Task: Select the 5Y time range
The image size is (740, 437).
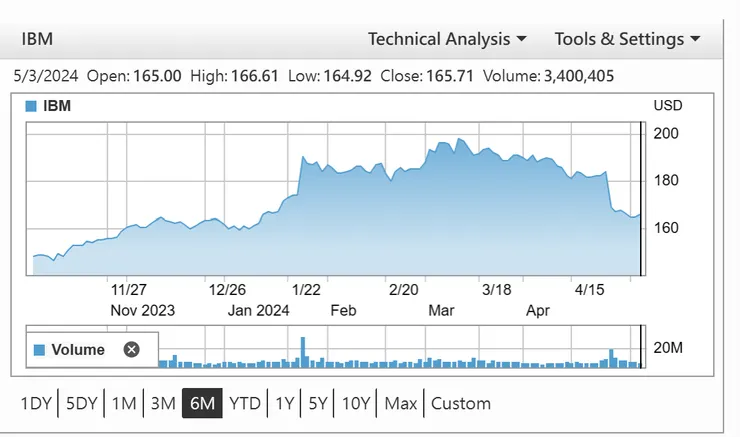Action: (x=318, y=404)
